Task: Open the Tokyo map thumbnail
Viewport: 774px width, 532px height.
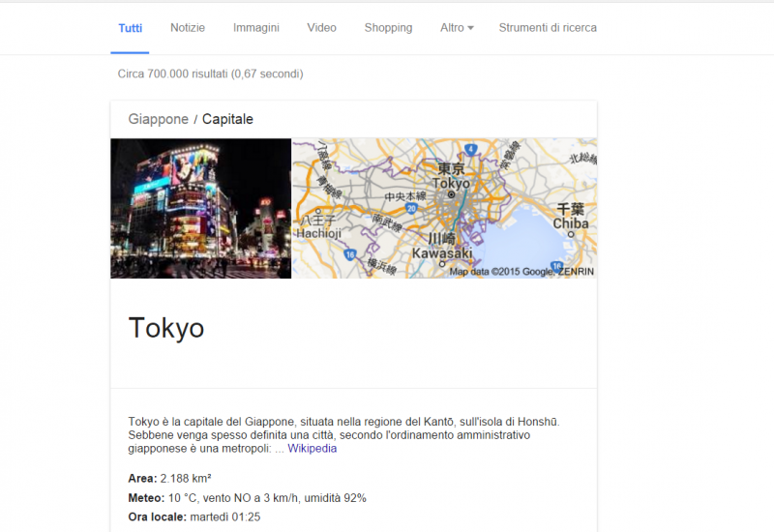Action: coord(445,208)
